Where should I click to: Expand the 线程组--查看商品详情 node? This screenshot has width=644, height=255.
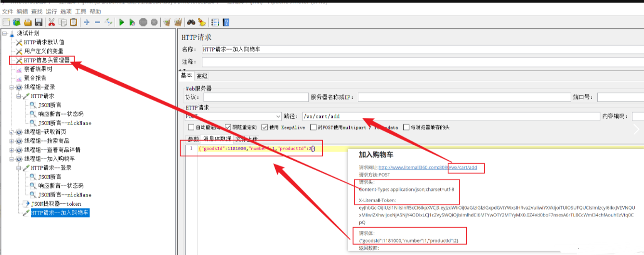[x=12, y=150]
